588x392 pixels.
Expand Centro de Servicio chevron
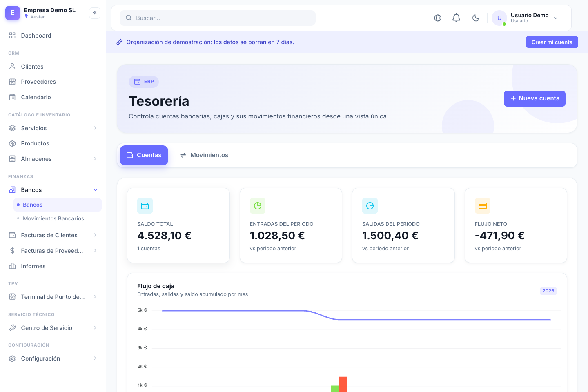pyautogui.click(x=95, y=328)
